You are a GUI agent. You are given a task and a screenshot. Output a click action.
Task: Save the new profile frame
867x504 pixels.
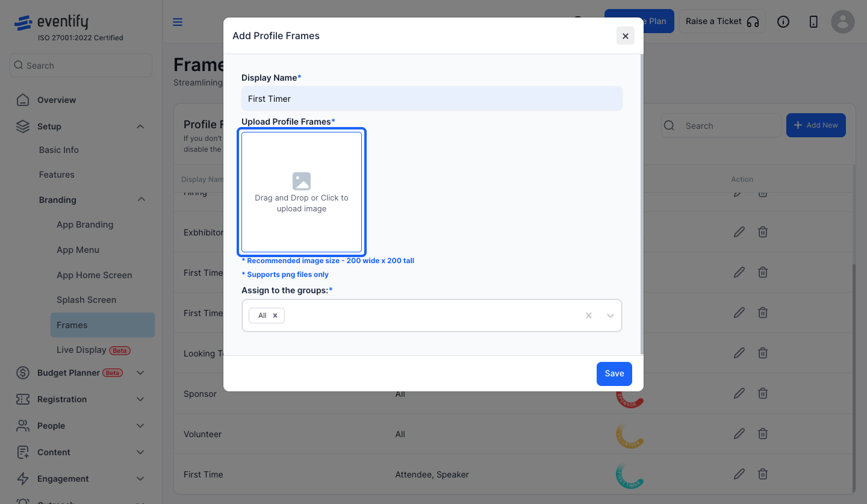point(614,373)
